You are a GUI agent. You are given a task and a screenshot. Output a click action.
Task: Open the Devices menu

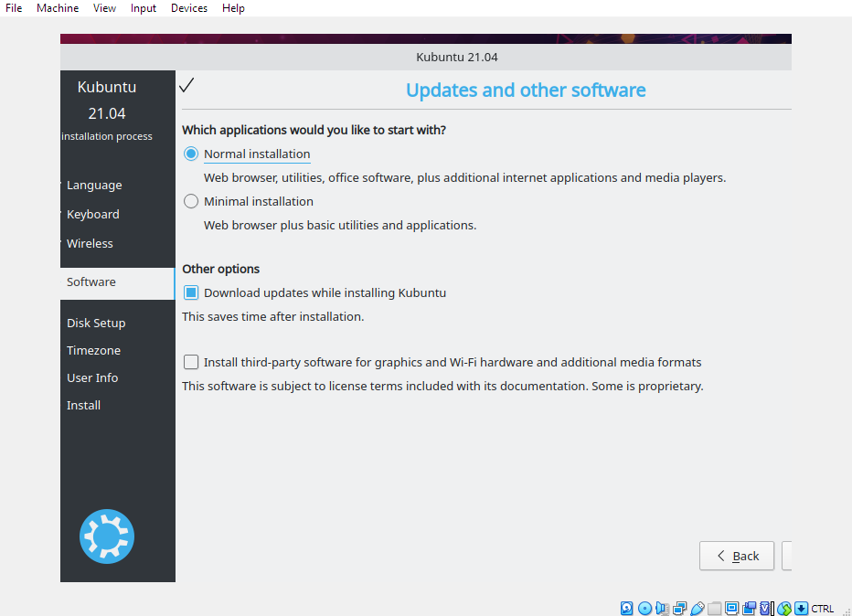pyautogui.click(x=189, y=8)
